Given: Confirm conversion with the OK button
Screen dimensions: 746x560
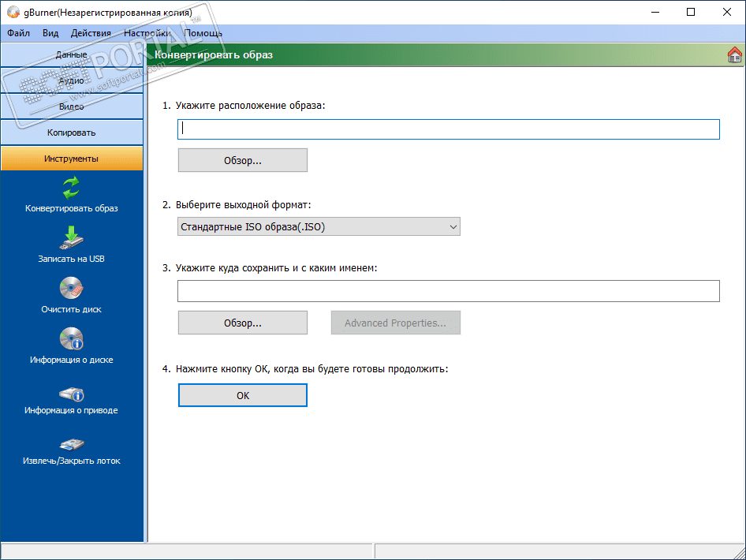Looking at the screenshot, I should [x=243, y=395].
